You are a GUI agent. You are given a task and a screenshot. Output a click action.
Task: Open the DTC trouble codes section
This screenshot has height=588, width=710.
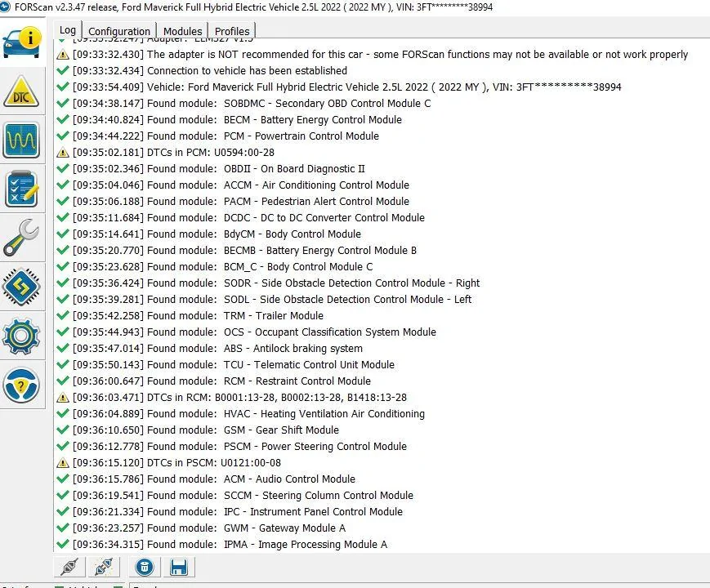(x=21, y=91)
